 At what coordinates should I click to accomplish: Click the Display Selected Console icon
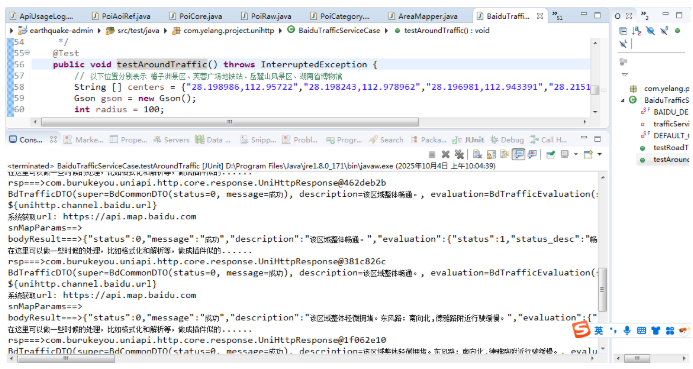point(564,154)
